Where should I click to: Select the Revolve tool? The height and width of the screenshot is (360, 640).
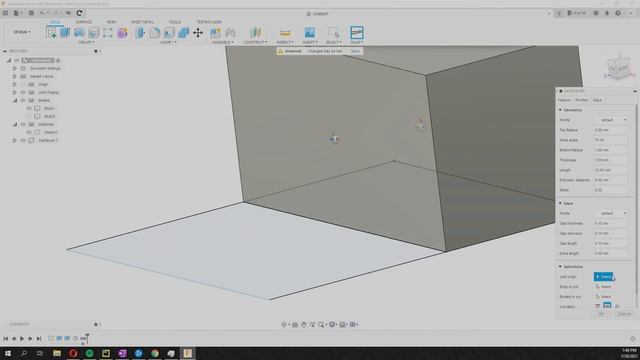pyautogui.click(x=80, y=33)
